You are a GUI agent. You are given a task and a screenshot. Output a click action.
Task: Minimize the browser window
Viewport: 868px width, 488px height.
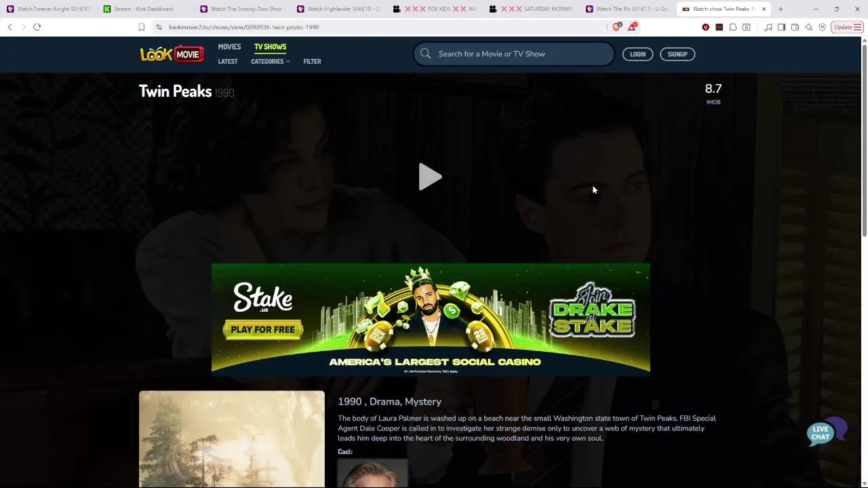(x=816, y=9)
